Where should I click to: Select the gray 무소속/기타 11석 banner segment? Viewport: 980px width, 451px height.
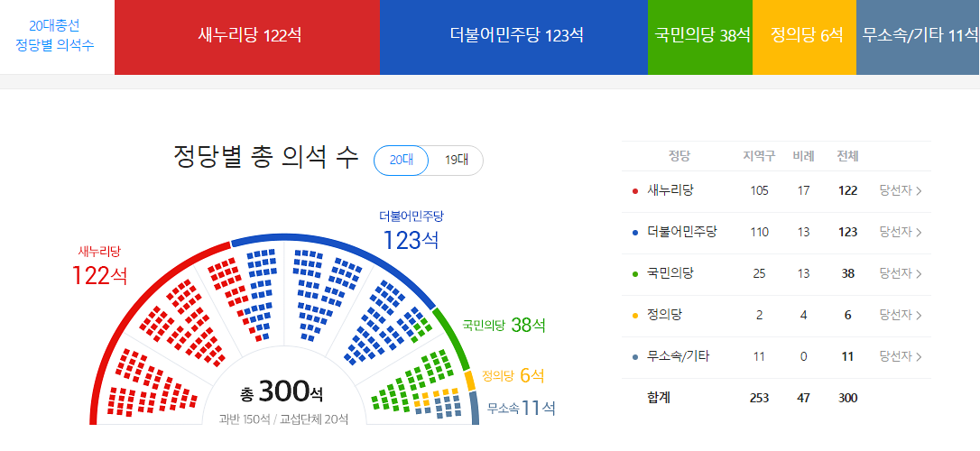[918, 37]
